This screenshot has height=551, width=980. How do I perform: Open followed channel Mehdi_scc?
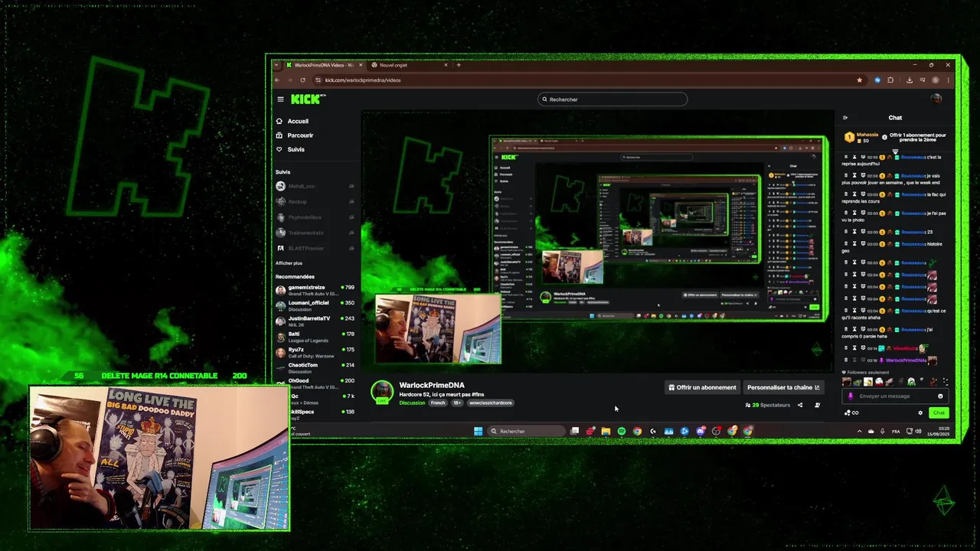click(315, 186)
